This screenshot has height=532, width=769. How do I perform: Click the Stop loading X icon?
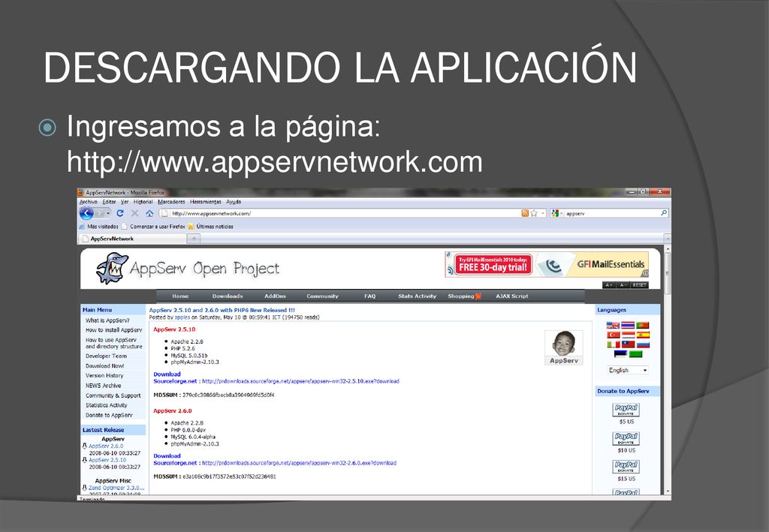(135, 213)
